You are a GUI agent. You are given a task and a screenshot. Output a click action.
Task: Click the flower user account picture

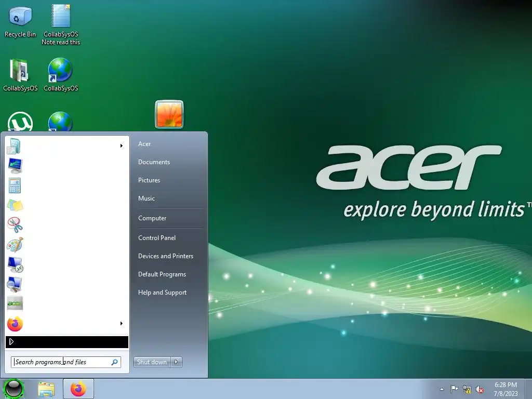(x=169, y=114)
